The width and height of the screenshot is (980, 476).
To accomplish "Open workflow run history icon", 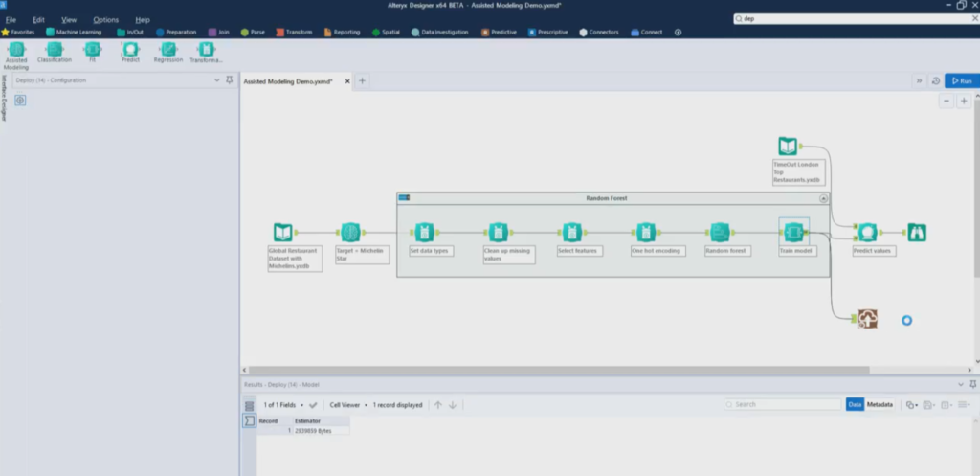I will tap(936, 80).
